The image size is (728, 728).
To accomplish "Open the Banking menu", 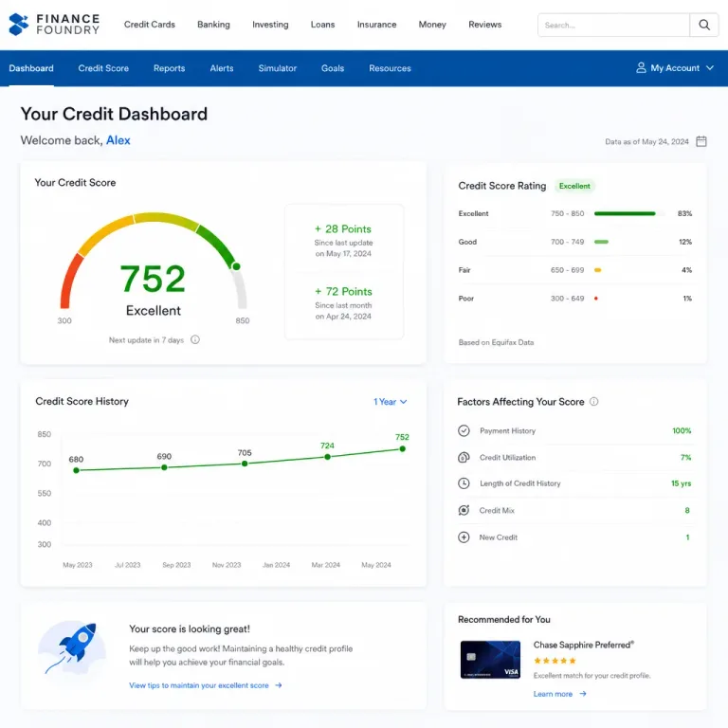I will click(x=213, y=24).
